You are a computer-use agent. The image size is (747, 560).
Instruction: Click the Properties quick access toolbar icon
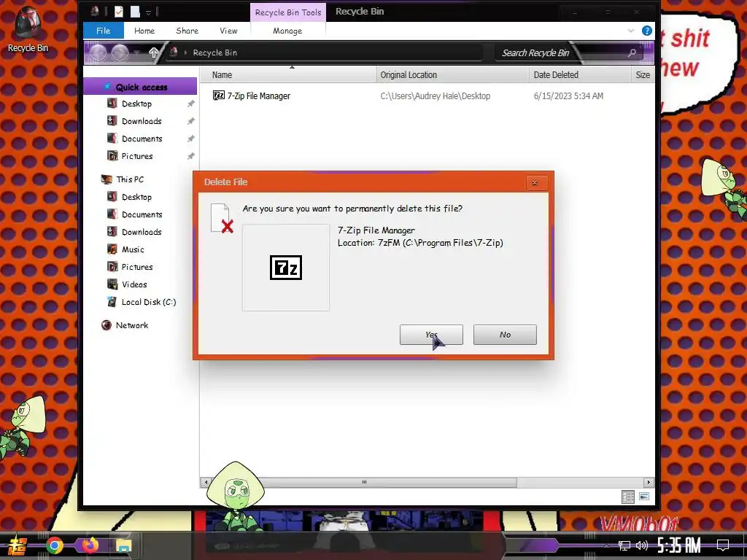pos(119,12)
